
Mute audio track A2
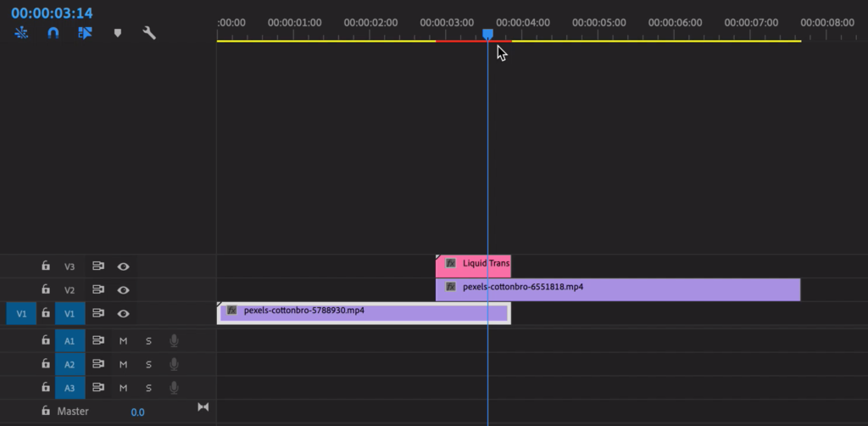click(x=123, y=365)
